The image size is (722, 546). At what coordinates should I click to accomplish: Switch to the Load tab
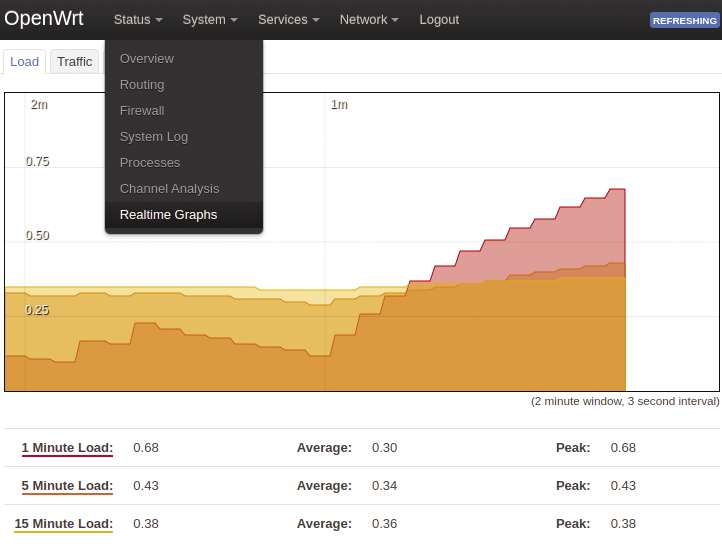coord(24,62)
